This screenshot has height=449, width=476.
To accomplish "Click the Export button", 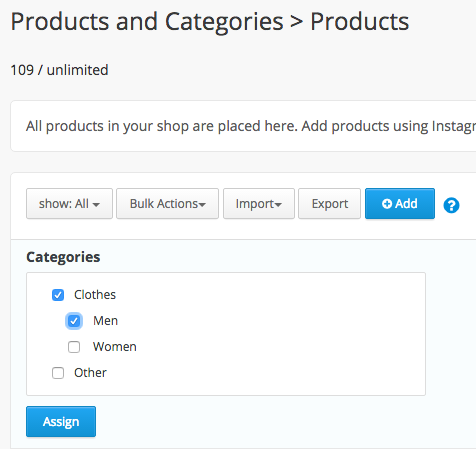I will click(x=329, y=204).
